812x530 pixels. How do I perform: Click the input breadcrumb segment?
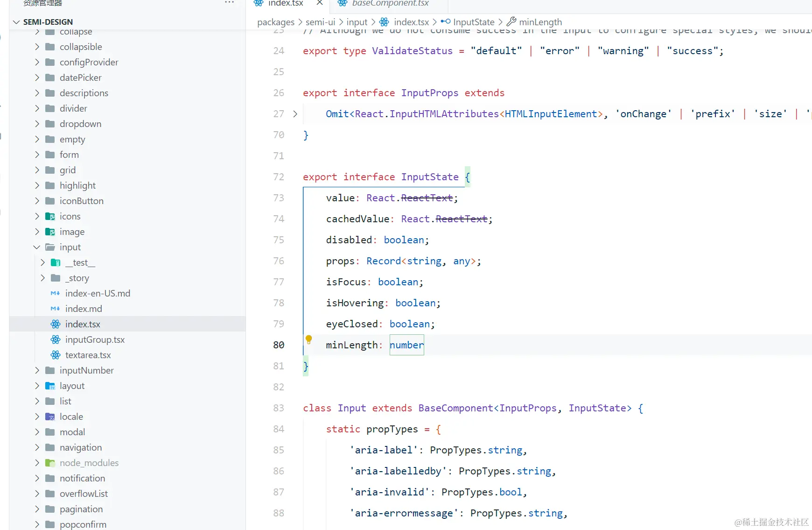(357, 22)
